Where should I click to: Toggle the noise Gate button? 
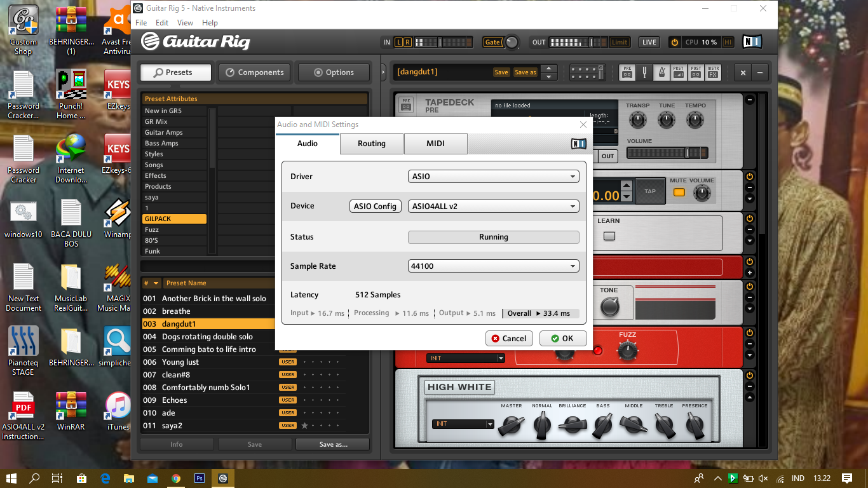point(493,43)
